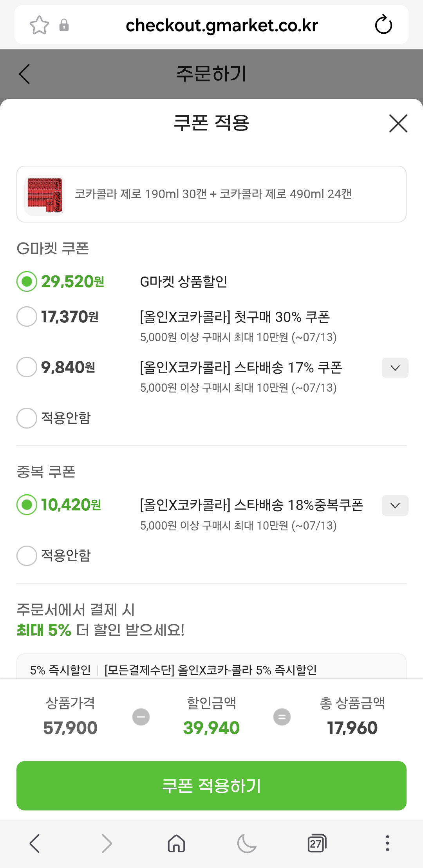Image resolution: width=423 pixels, height=868 pixels.
Task: Toggle night mode moon icon
Action: 247,843
